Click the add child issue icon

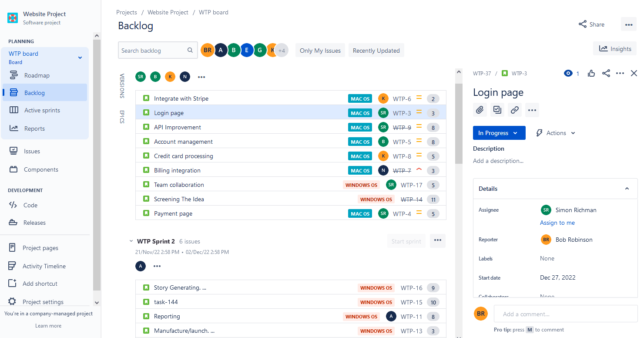pos(497,110)
